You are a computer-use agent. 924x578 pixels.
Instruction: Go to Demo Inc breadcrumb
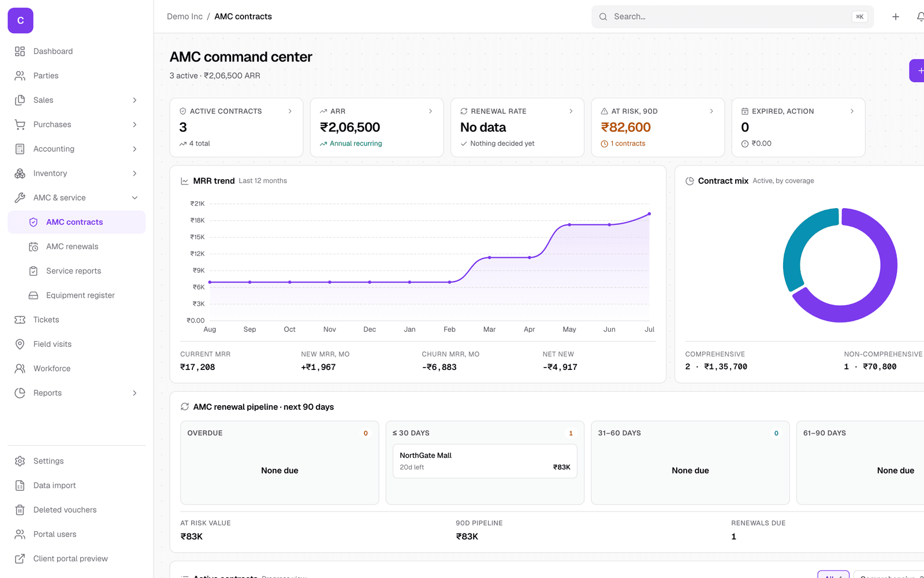tap(185, 17)
